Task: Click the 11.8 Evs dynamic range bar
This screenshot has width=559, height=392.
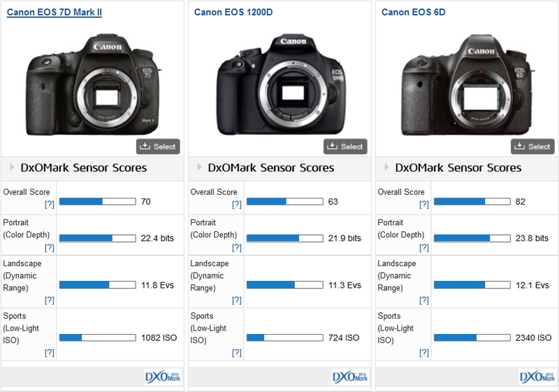Action: coord(98,284)
